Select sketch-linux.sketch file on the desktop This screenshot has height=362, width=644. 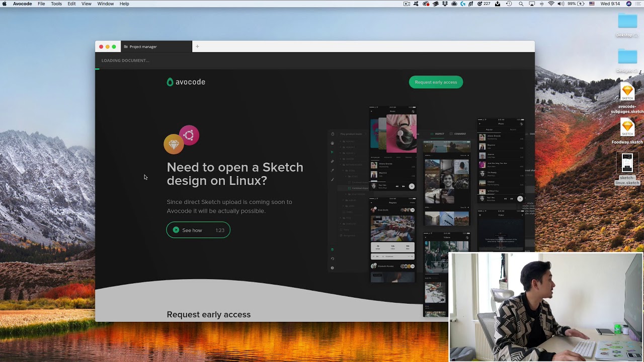tap(627, 168)
